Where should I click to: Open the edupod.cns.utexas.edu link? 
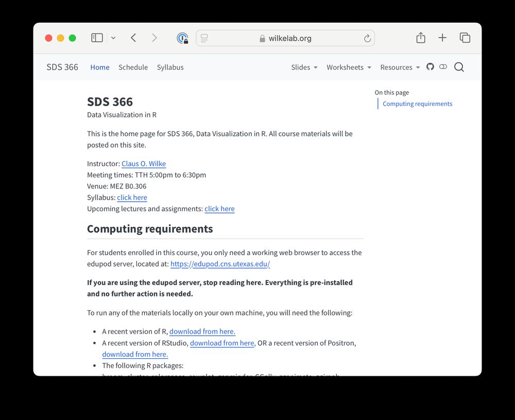coord(220,264)
